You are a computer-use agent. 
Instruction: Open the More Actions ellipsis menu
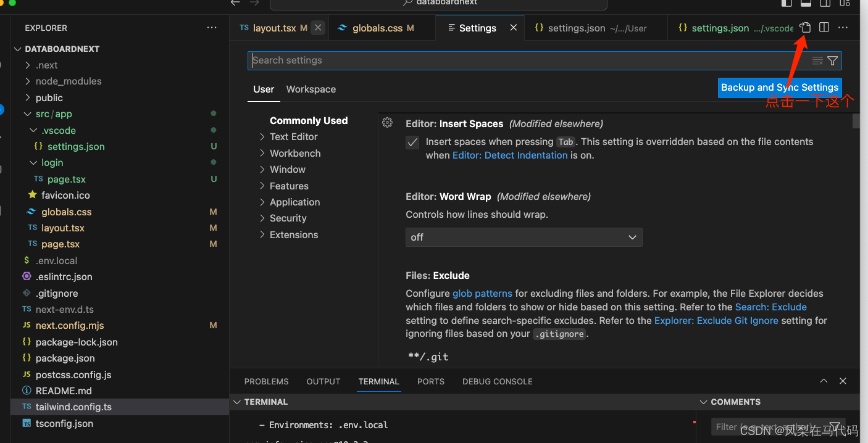[x=843, y=27]
